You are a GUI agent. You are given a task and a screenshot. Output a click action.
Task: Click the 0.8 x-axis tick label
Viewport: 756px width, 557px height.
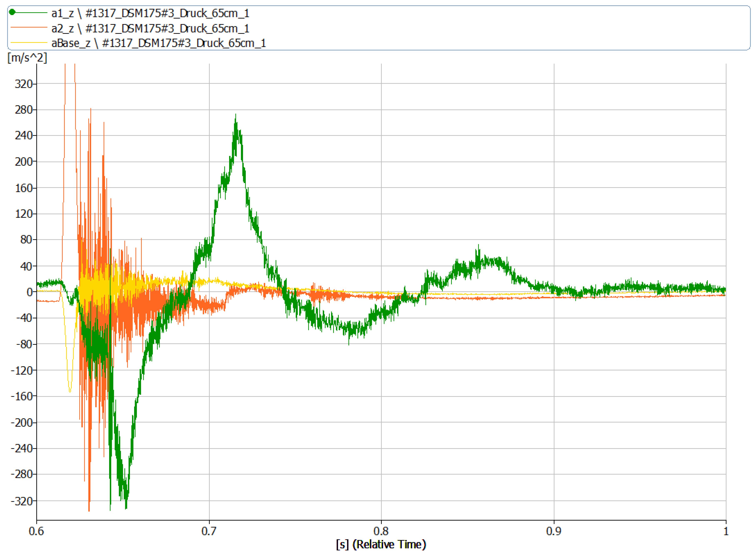(381, 531)
